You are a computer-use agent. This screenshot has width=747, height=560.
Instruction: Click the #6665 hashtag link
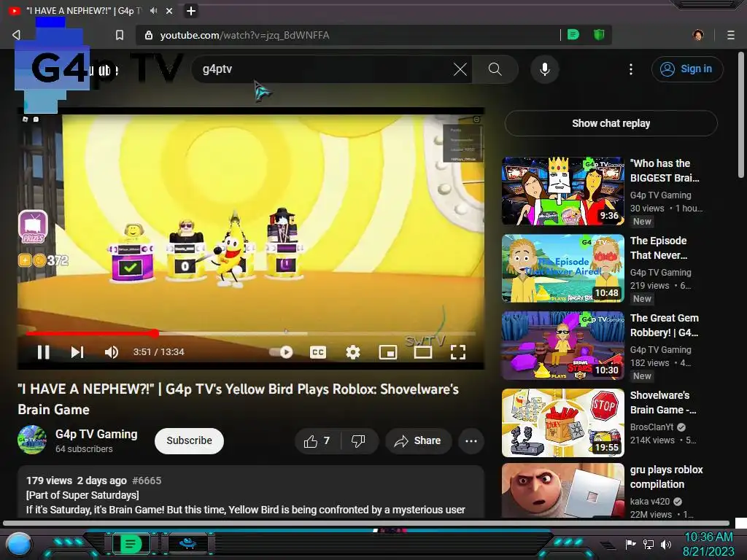147,481
